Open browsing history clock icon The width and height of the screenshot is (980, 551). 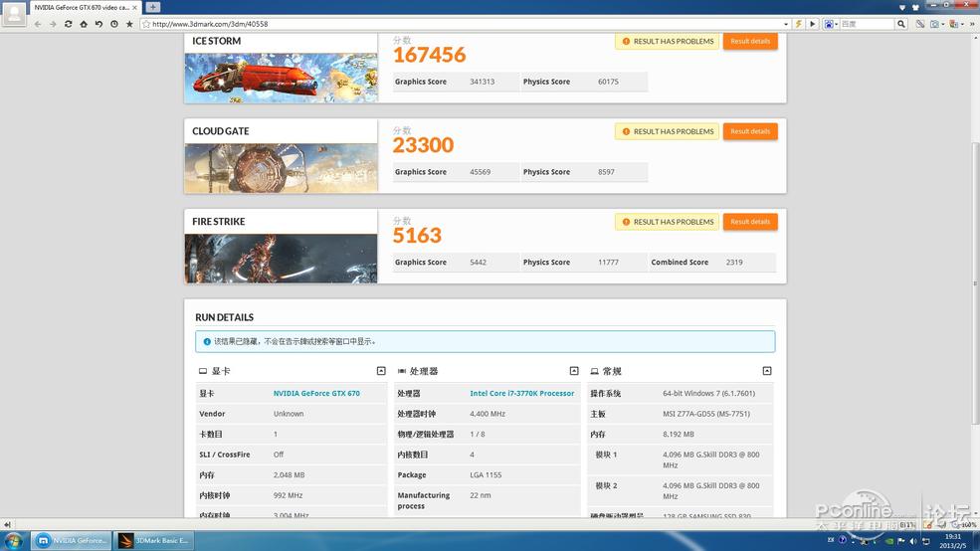point(114,24)
